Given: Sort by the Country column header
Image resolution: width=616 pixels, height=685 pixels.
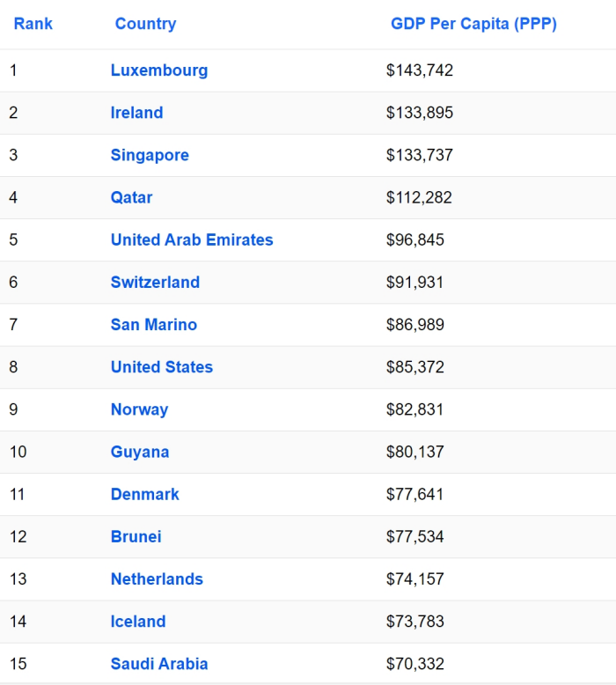Looking at the screenshot, I should coord(145,24).
